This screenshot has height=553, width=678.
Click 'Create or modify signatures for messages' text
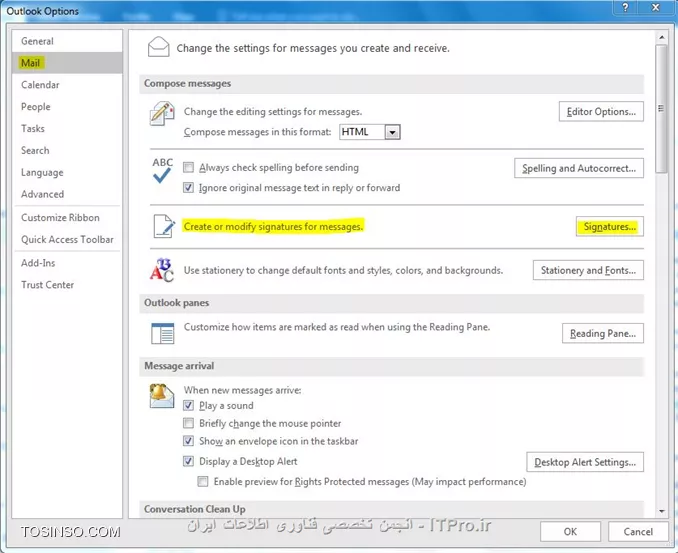point(273,227)
